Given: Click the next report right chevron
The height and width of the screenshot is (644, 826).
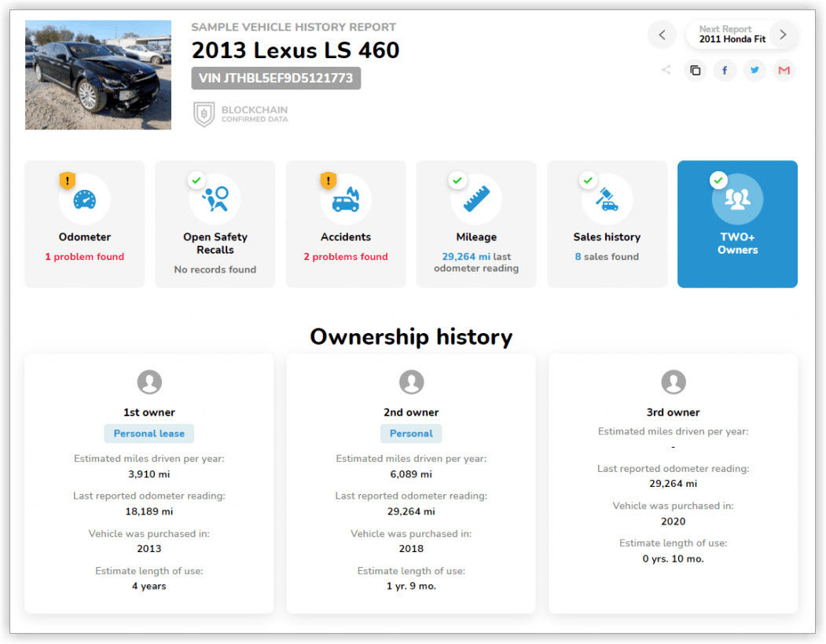Looking at the screenshot, I should click(x=783, y=35).
